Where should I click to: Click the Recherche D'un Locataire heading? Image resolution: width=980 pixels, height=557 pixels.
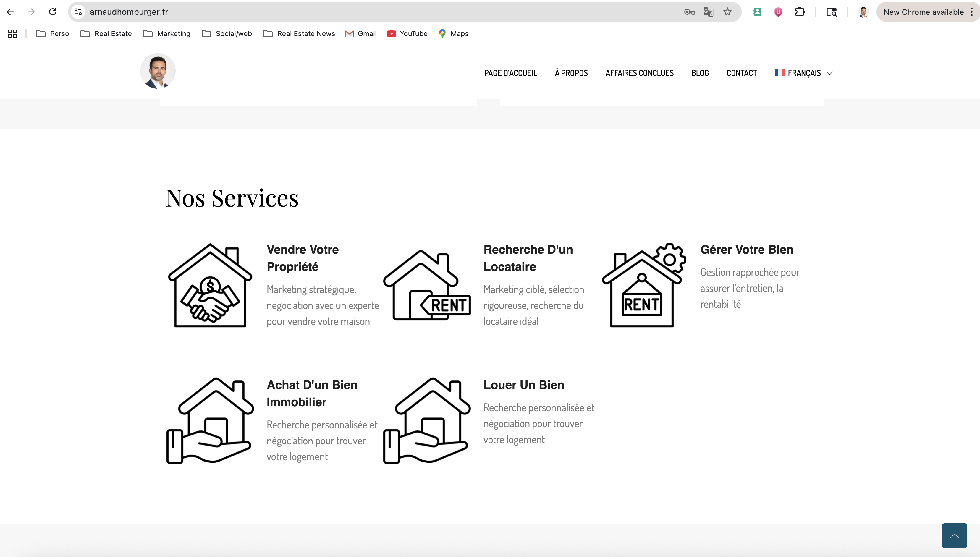click(528, 258)
